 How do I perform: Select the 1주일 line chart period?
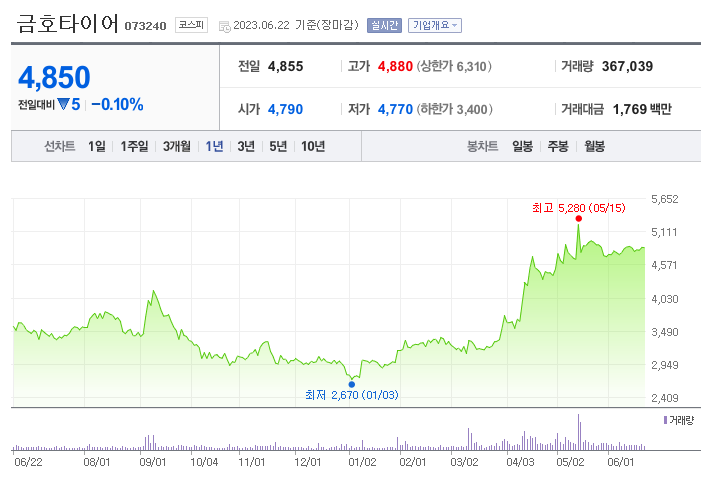coord(134,146)
